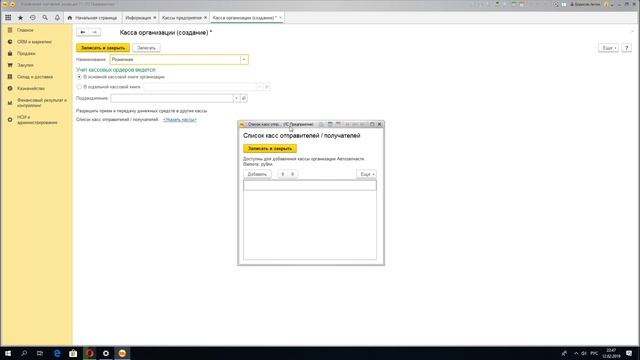Close the Кассы предприятия tab
The width and height of the screenshot is (640, 360).
click(x=205, y=18)
